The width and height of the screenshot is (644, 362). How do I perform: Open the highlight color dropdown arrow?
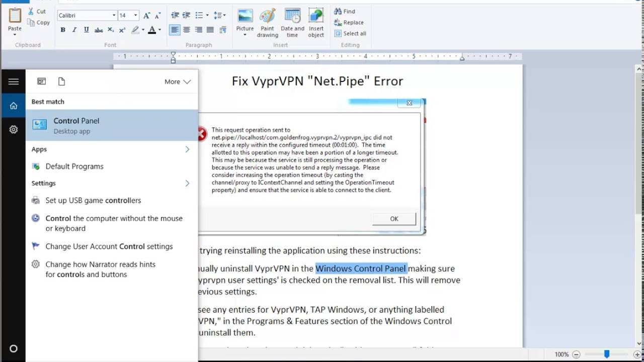tap(143, 30)
